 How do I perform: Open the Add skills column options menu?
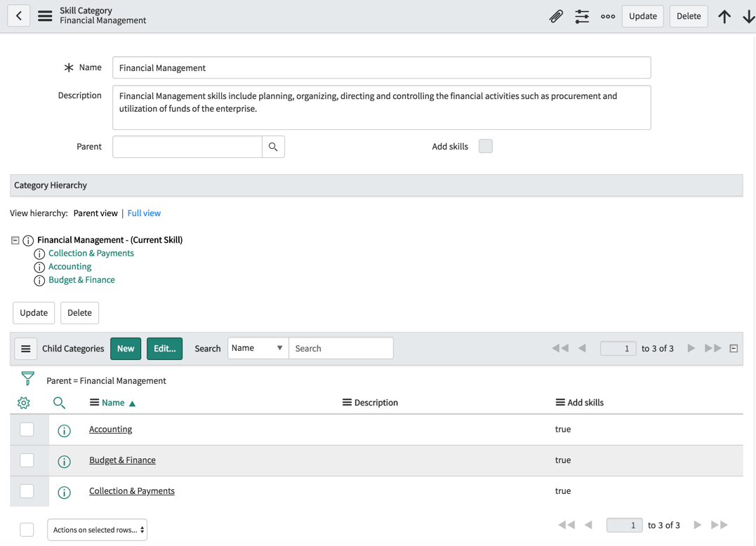click(x=560, y=402)
